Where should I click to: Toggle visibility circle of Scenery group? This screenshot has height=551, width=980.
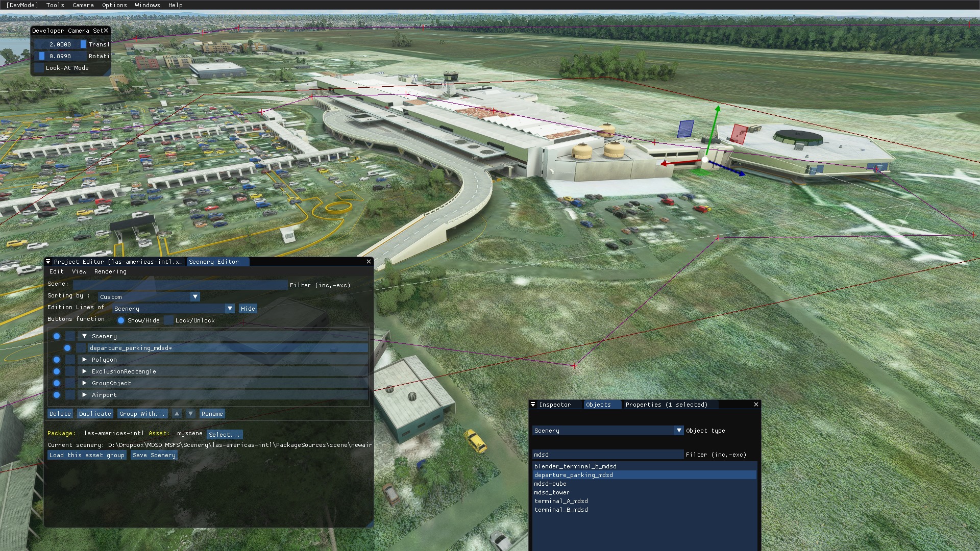click(x=57, y=336)
